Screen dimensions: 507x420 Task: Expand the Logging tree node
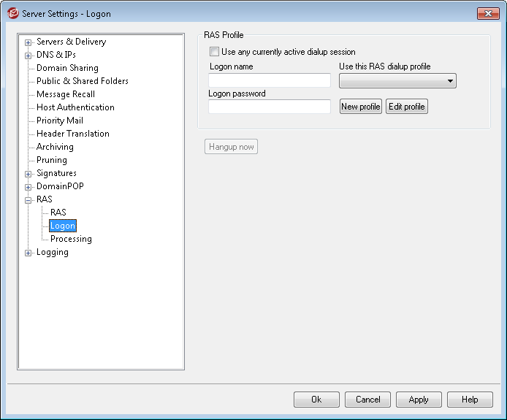coord(28,253)
